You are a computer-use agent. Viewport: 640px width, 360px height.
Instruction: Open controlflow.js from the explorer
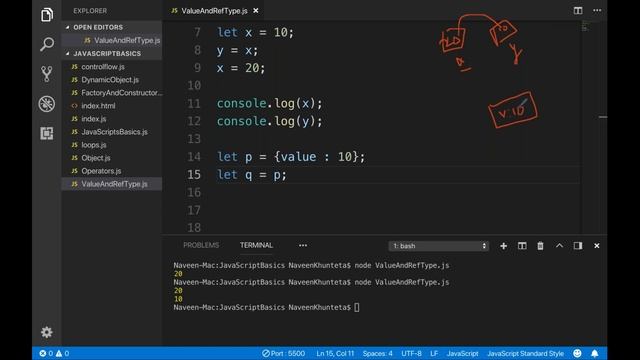coord(103,67)
